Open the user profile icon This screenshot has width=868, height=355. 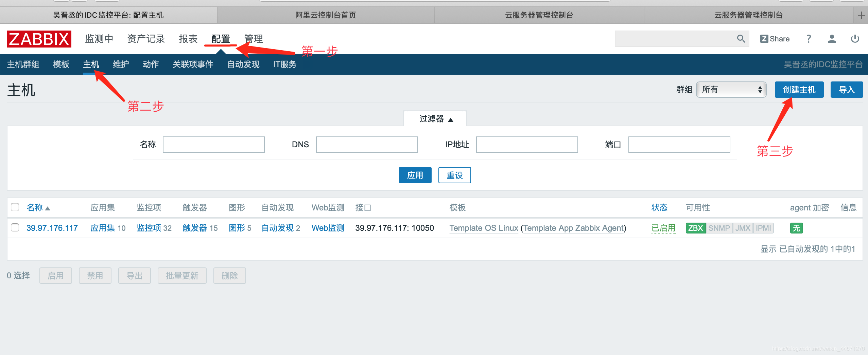[x=832, y=39]
